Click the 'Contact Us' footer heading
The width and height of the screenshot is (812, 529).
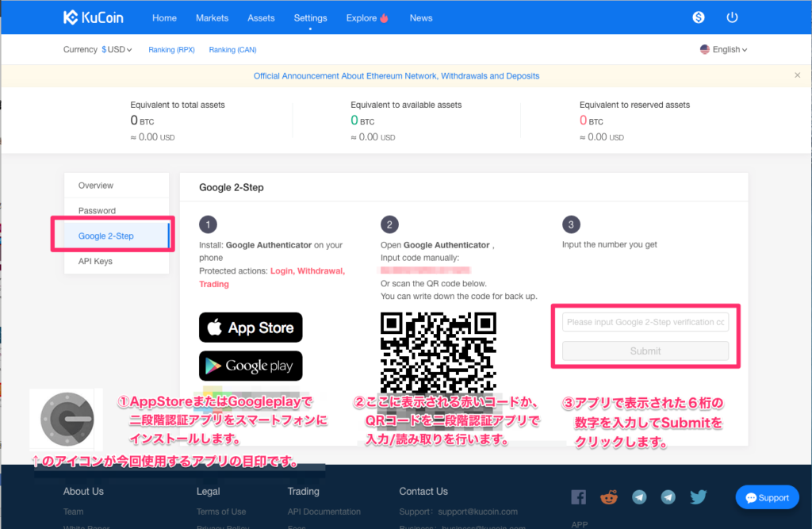pyautogui.click(x=423, y=491)
